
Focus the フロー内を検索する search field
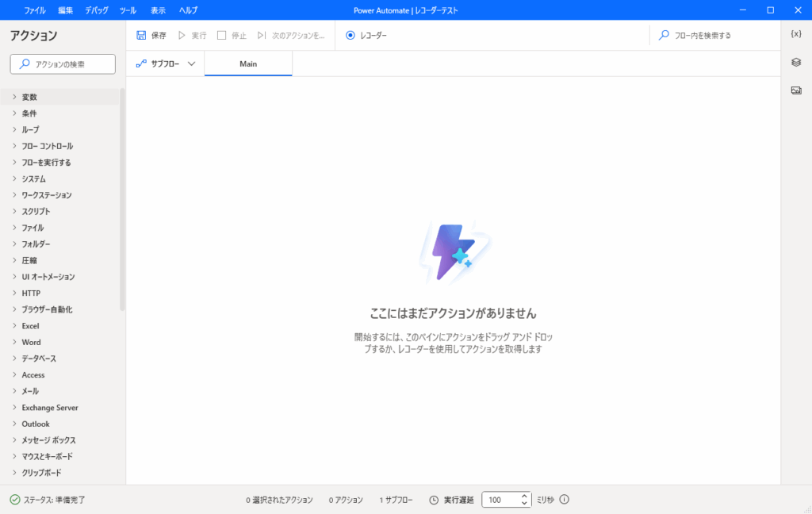click(x=714, y=35)
